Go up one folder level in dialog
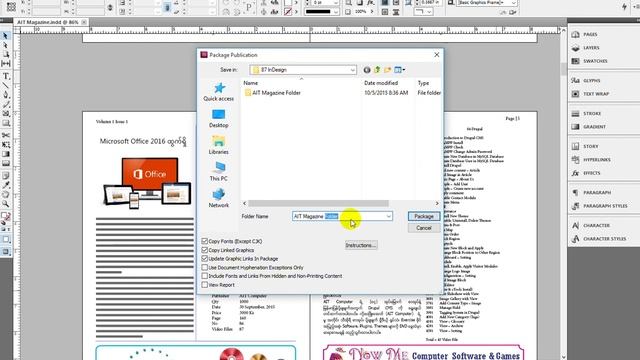 [x=377, y=70]
